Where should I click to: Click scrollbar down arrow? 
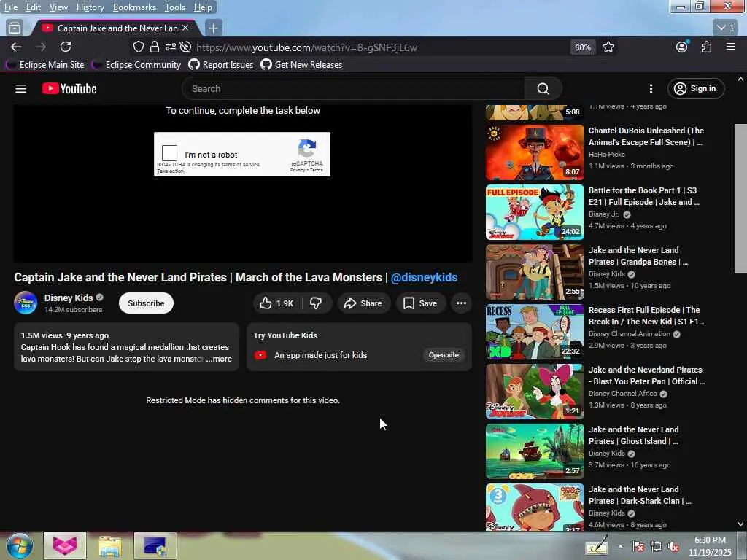(740, 524)
